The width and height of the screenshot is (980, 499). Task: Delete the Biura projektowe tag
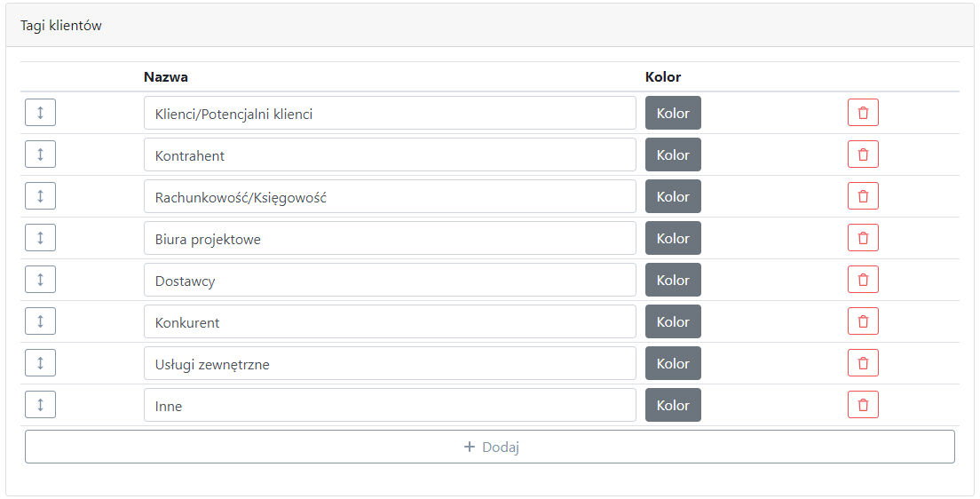coord(863,238)
